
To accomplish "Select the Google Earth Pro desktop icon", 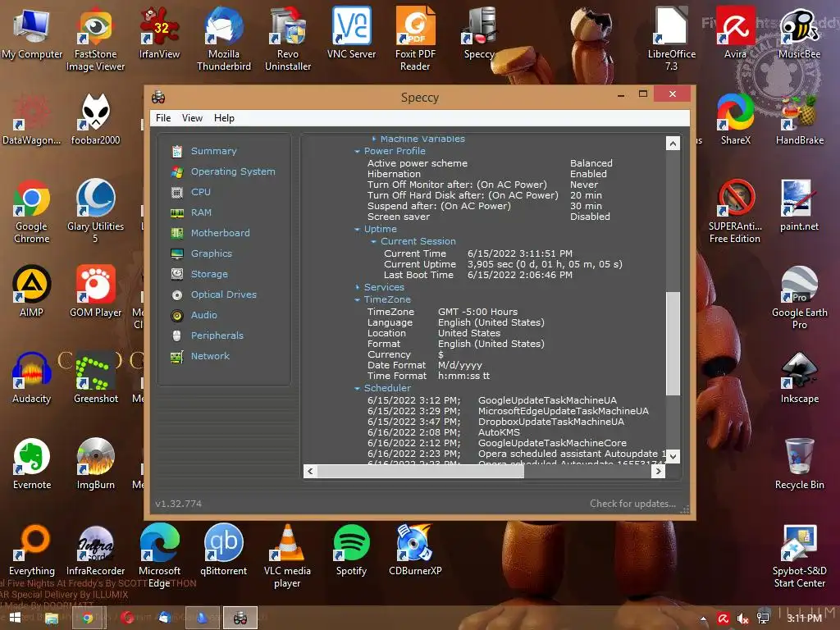I will 799,297.
